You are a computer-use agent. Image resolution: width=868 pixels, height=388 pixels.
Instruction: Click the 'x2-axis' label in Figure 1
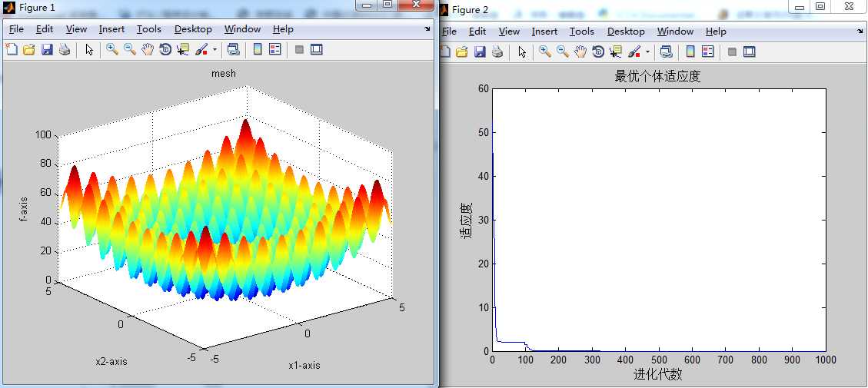click(111, 362)
